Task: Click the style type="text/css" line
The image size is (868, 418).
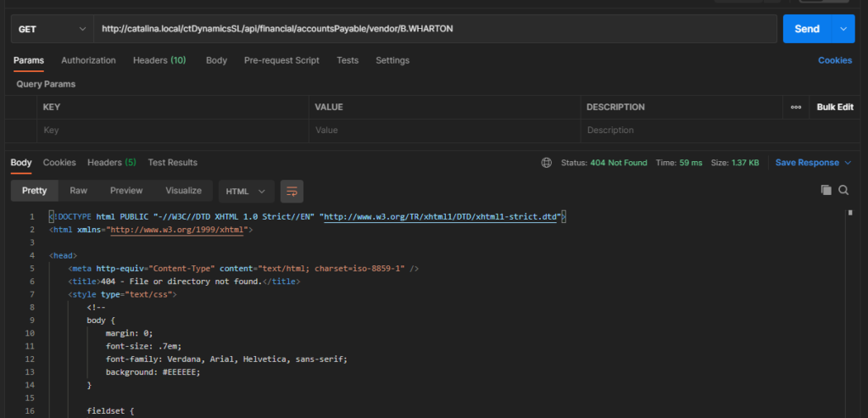Action: coord(122,294)
